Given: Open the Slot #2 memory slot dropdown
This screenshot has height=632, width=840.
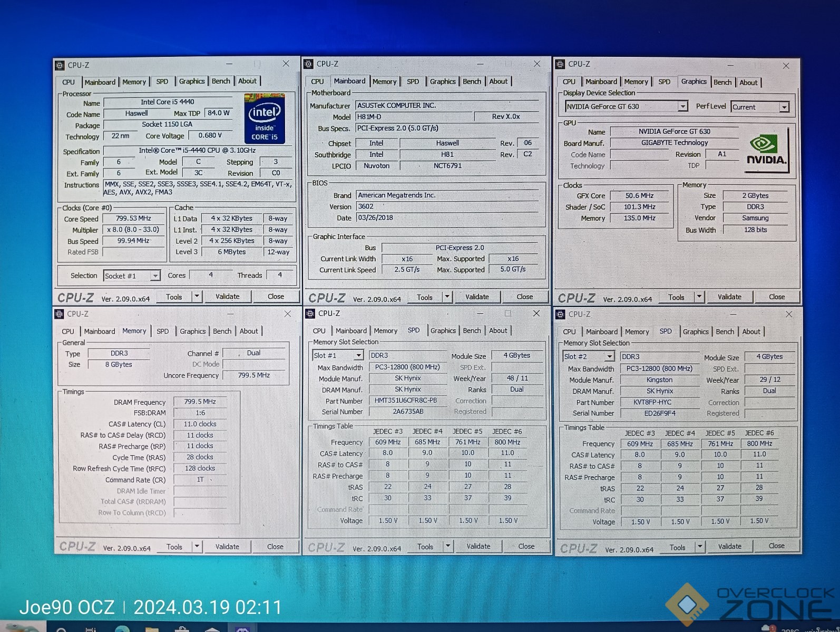Looking at the screenshot, I should tap(609, 357).
